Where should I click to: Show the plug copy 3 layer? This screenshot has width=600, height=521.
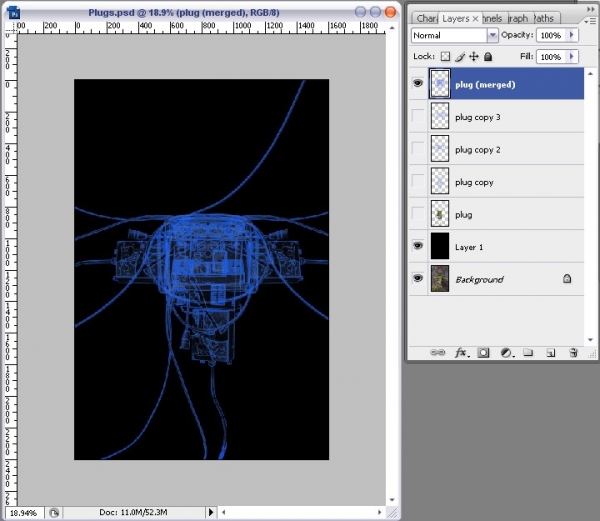tap(418, 116)
